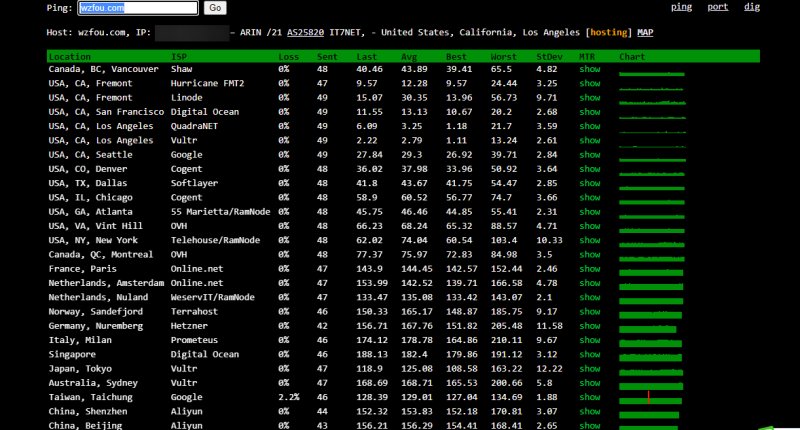The image size is (800, 430).
Task: Open the MAP link
Action: coord(645,32)
